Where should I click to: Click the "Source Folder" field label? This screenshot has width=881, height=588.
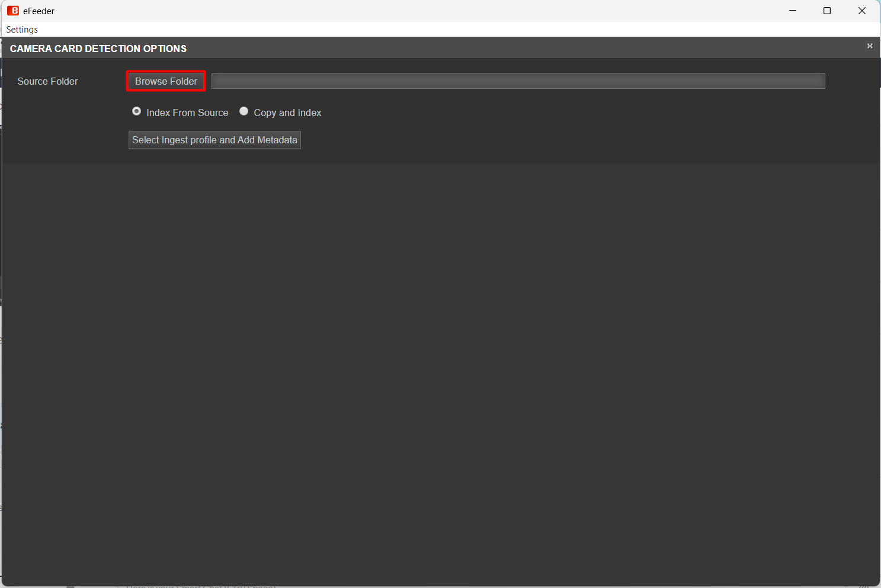click(47, 81)
